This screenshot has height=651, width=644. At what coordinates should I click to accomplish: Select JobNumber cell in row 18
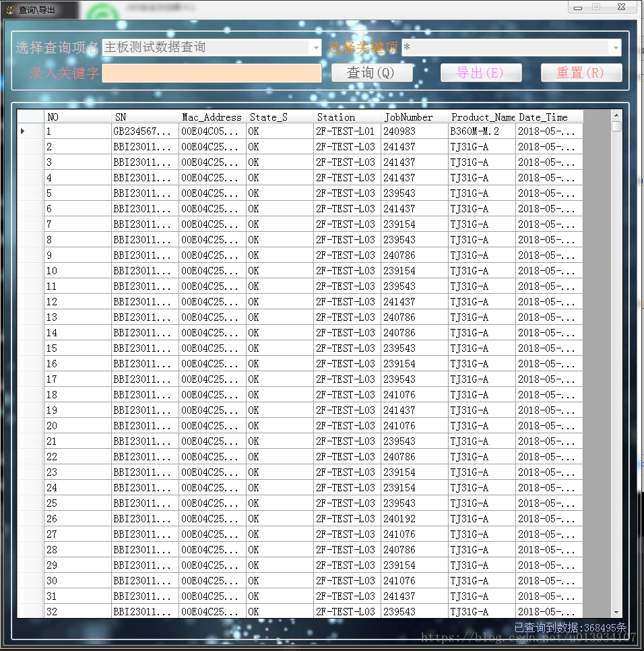(414, 395)
